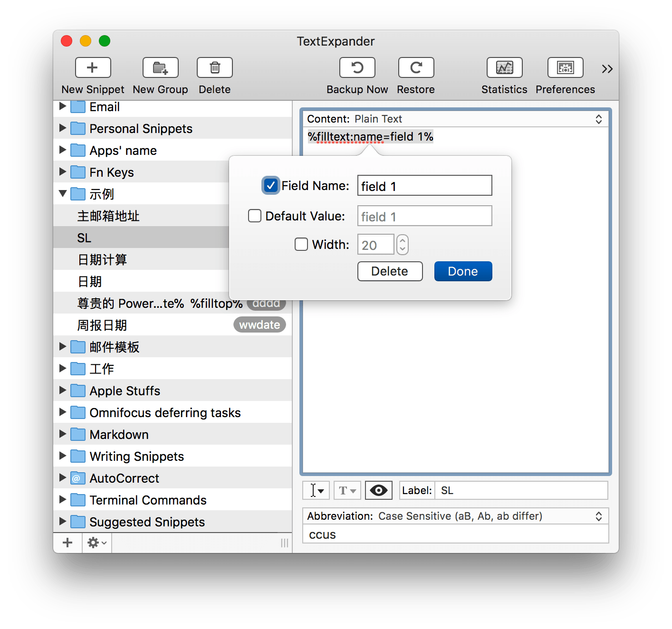
Task: Select the 周报日期 snippet
Action: click(x=102, y=325)
